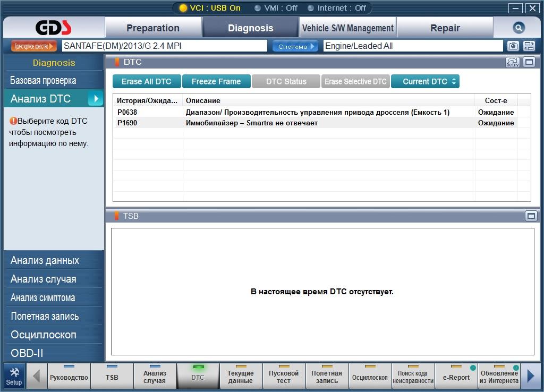Screen dimensions: 544x392
Task: Expand the Анализ DTC arrow
Action: click(96, 98)
